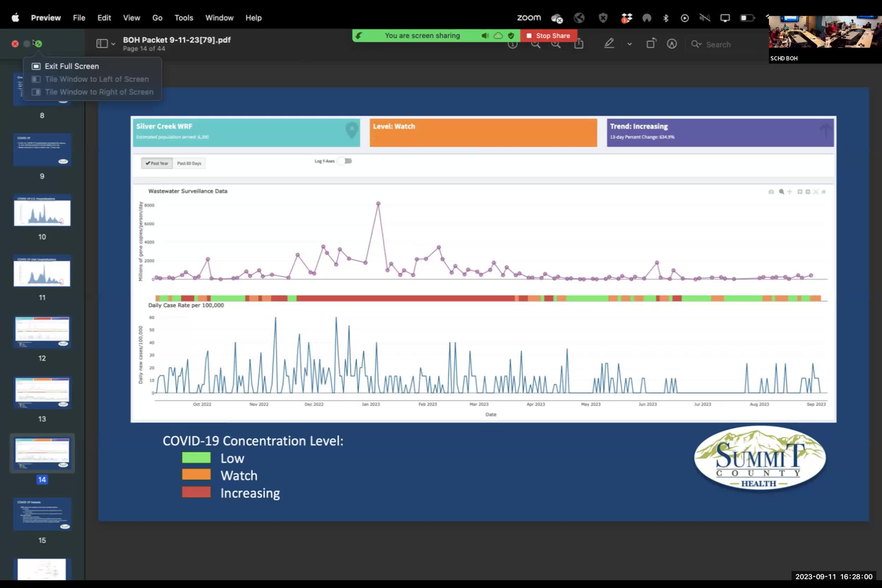This screenshot has height=588, width=882.
Task: Open the sidebar view icon in Preview
Action: click(102, 43)
